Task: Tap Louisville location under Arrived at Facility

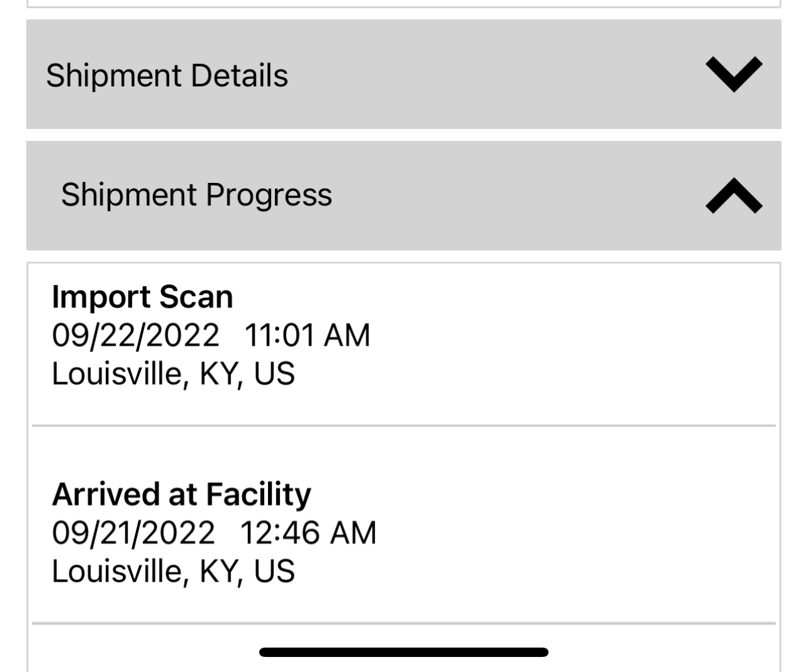Action: tap(173, 571)
